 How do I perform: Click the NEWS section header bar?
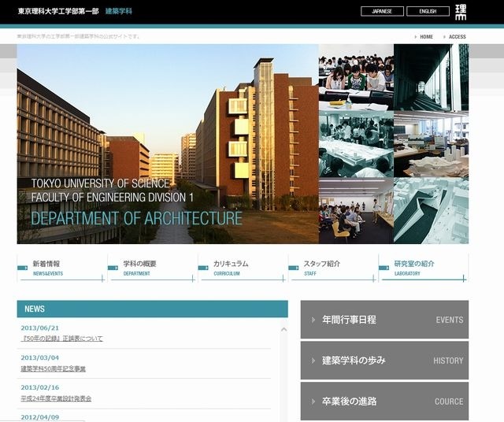[152, 309]
